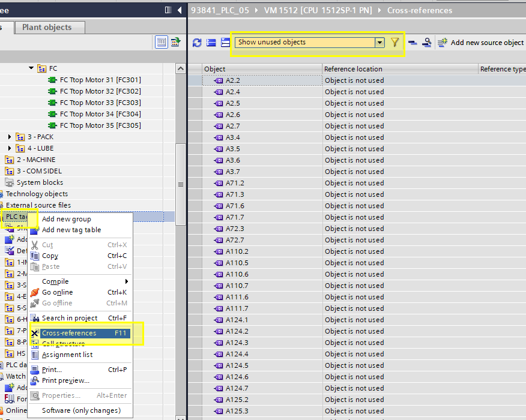526x420 pixels.
Task: Select tag A125.3 row
Action: coord(262,411)
